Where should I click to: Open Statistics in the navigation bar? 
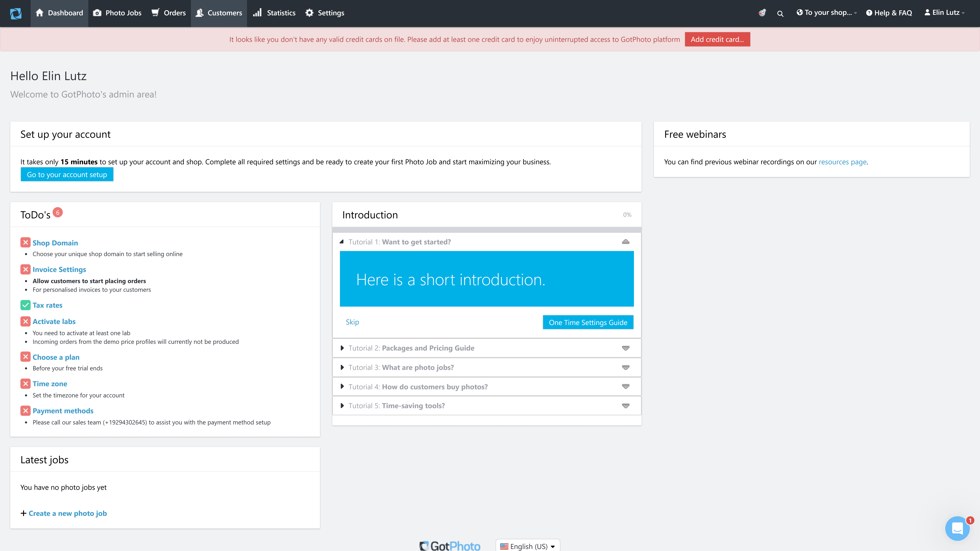click(274, 13)
